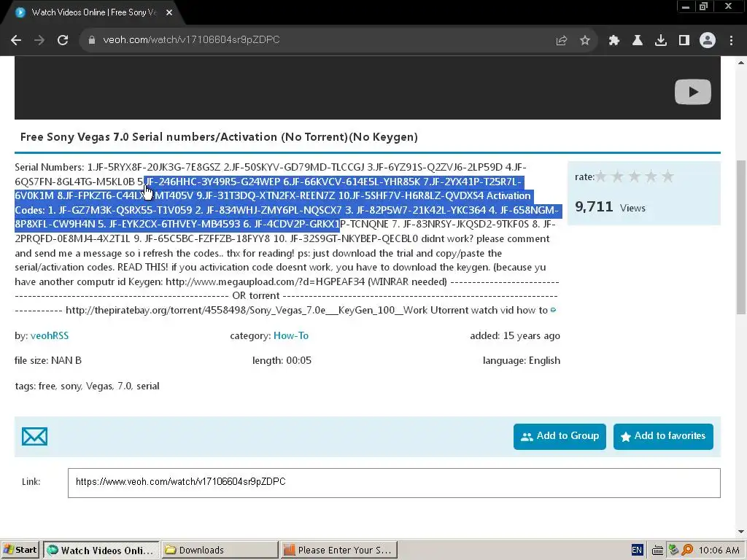This screenshot has width=747, height=560.
Task: Go back to the previous page
Action: click(x=16, y=40)
